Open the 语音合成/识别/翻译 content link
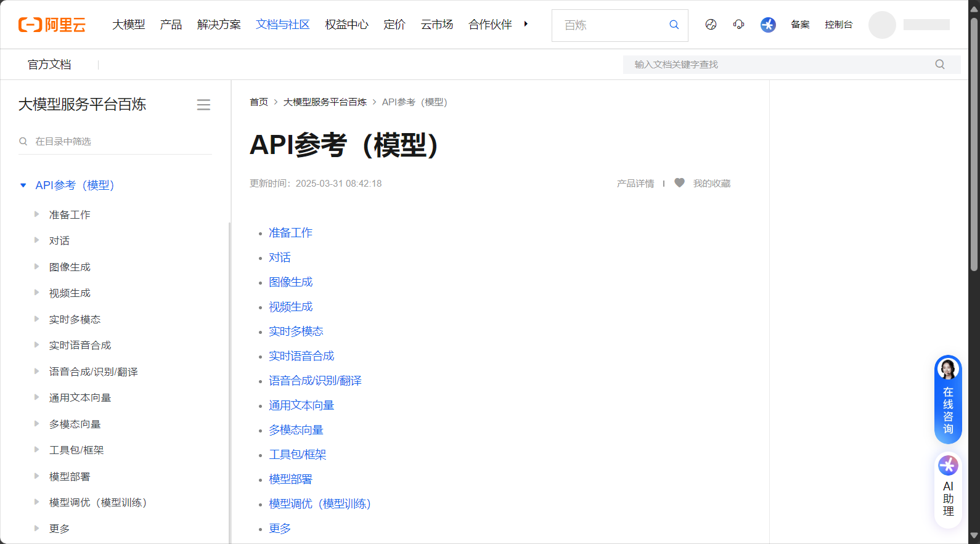The width and height of the screenshot is (980, 544). click(x=315, y=381)
